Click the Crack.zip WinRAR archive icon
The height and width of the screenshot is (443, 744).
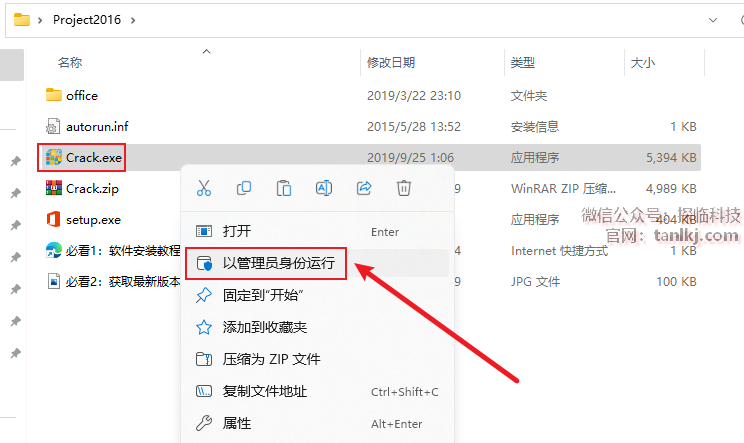pyautogui.click(x=54, y=188)
